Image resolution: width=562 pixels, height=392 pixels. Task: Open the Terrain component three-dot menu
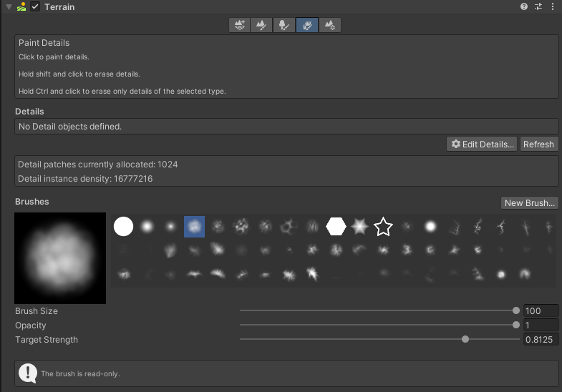click(552, 6)
